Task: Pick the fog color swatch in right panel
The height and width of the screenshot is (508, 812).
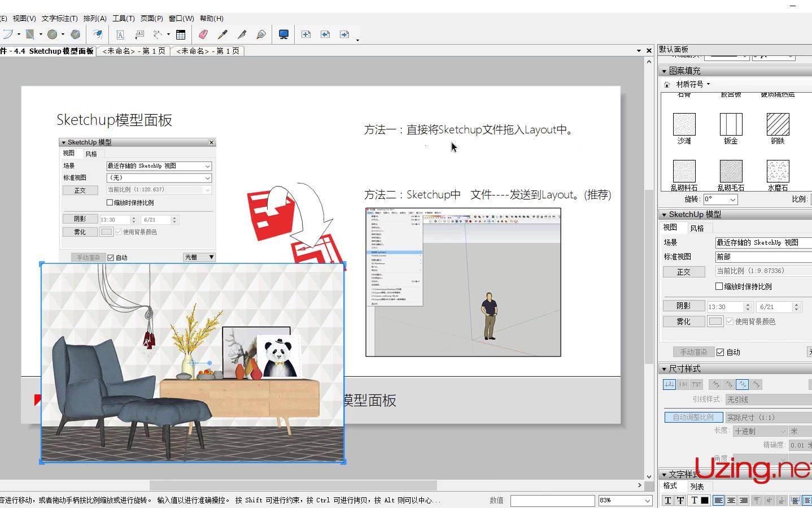Action: pyautogui.click(x=715, y=322)
